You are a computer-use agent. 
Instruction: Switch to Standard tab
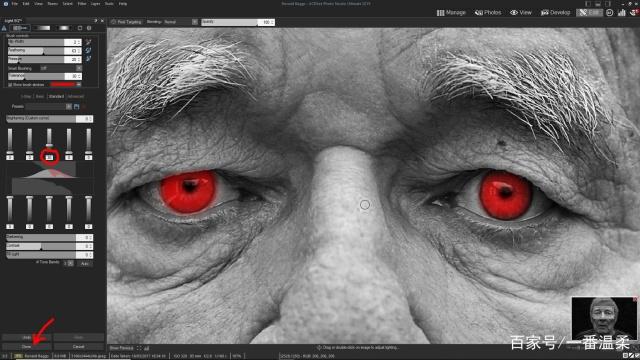pos(56,97)
